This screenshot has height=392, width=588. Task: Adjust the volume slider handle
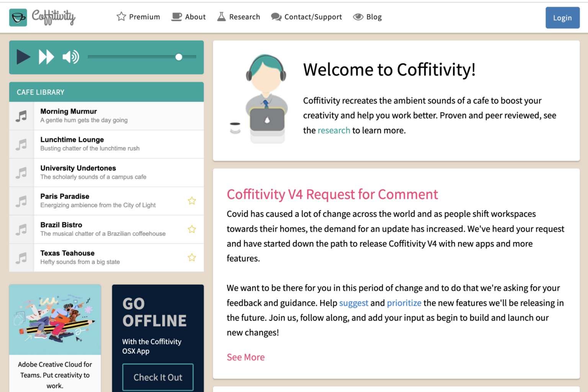pyautogui.click(x=178, y=57)
